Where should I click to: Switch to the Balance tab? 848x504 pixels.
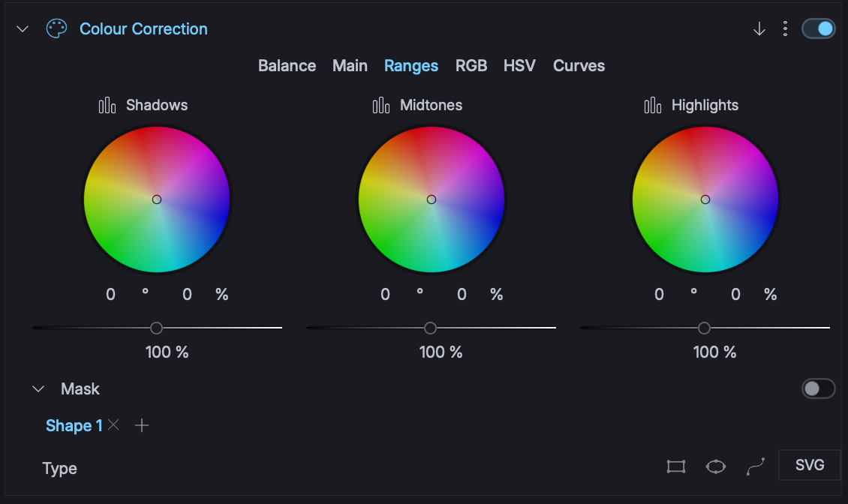tap(287, 65)
